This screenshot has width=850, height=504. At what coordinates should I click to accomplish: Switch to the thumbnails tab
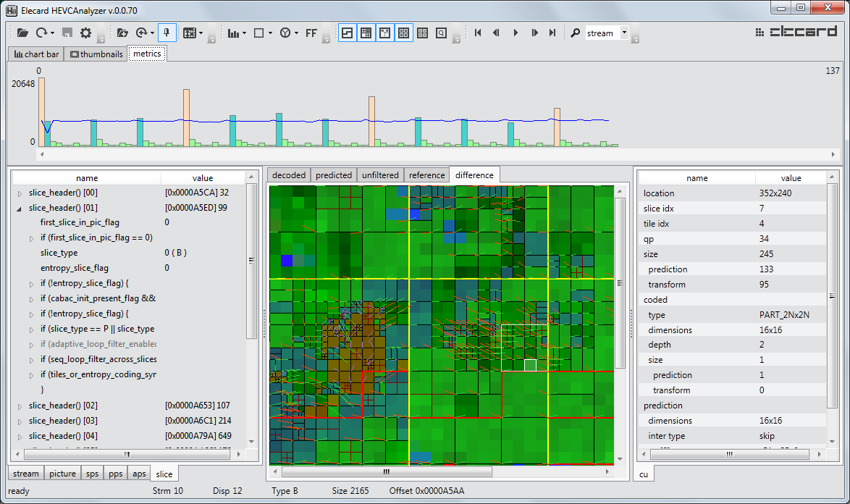pos(96,54)
